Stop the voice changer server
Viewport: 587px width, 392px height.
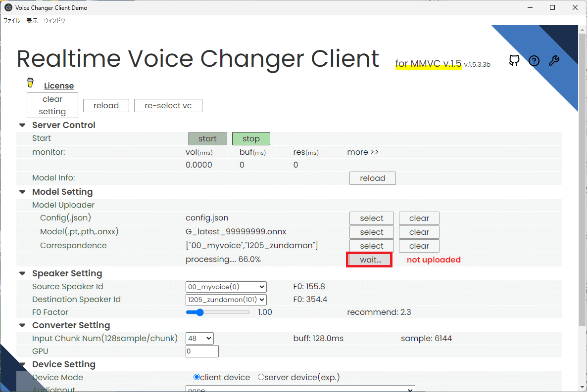tap(251, 139)
